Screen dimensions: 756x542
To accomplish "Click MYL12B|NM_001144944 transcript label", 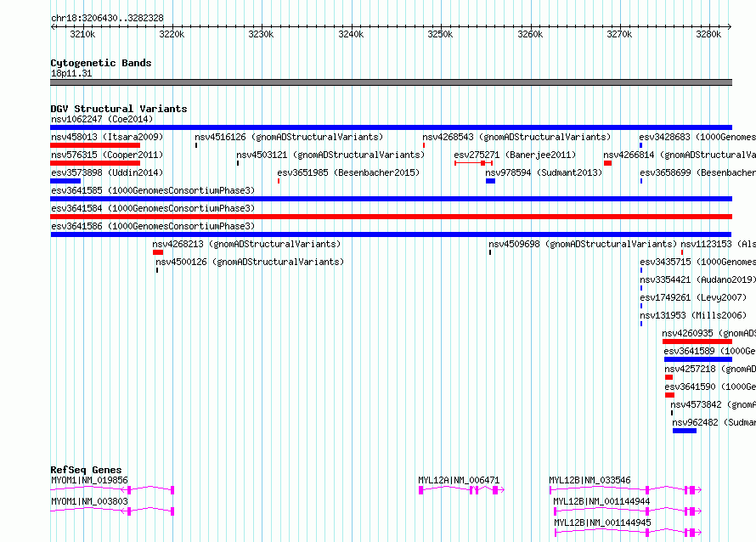I will click(601, 501).
